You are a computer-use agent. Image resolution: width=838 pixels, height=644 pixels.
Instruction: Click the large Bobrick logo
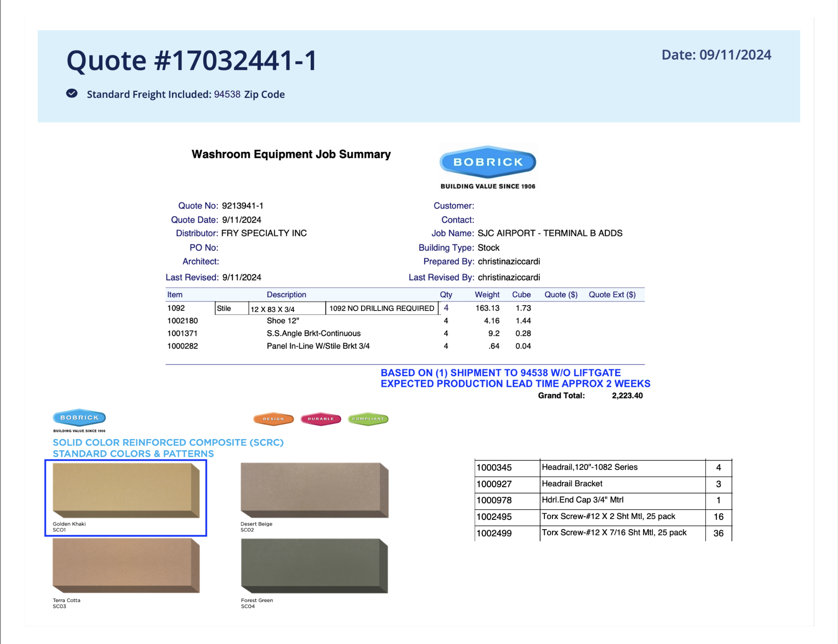coord(488,162)
